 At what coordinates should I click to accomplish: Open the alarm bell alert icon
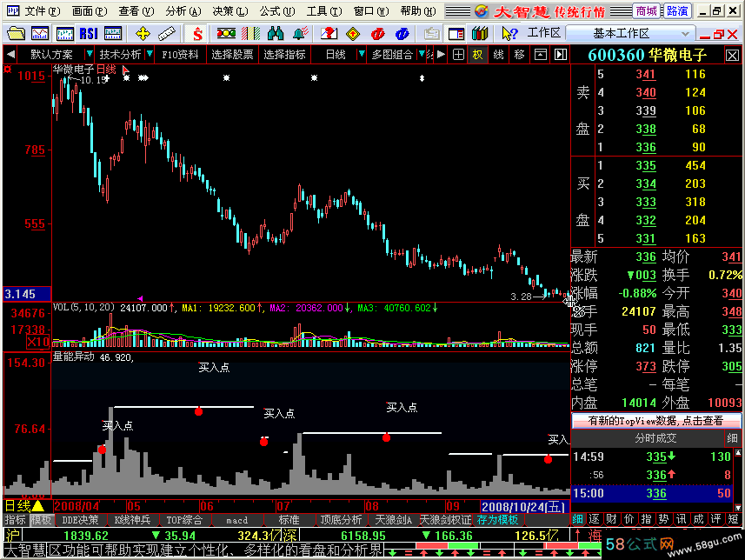tap(300, 34)
